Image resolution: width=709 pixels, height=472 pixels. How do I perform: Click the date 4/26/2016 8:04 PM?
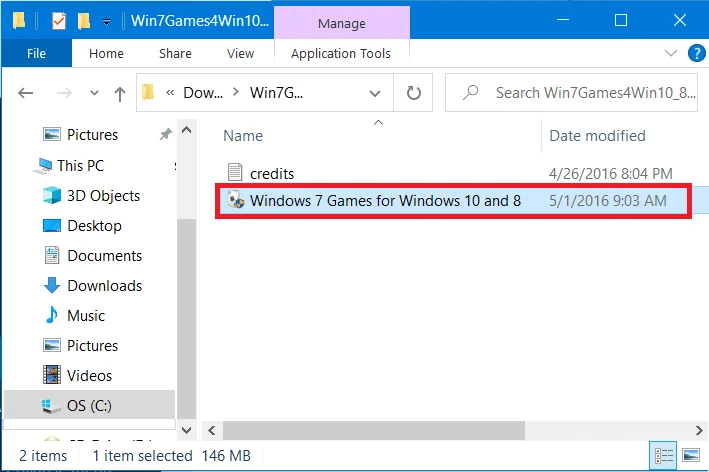click(x=610, y=174)
